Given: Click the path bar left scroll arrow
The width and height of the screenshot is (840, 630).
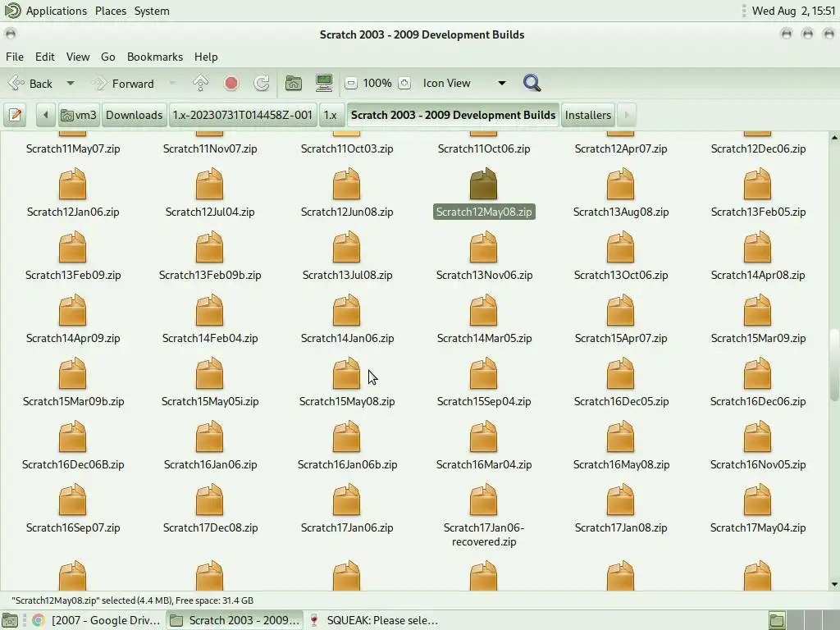Looking at the screenshot, I should (46, 115).
